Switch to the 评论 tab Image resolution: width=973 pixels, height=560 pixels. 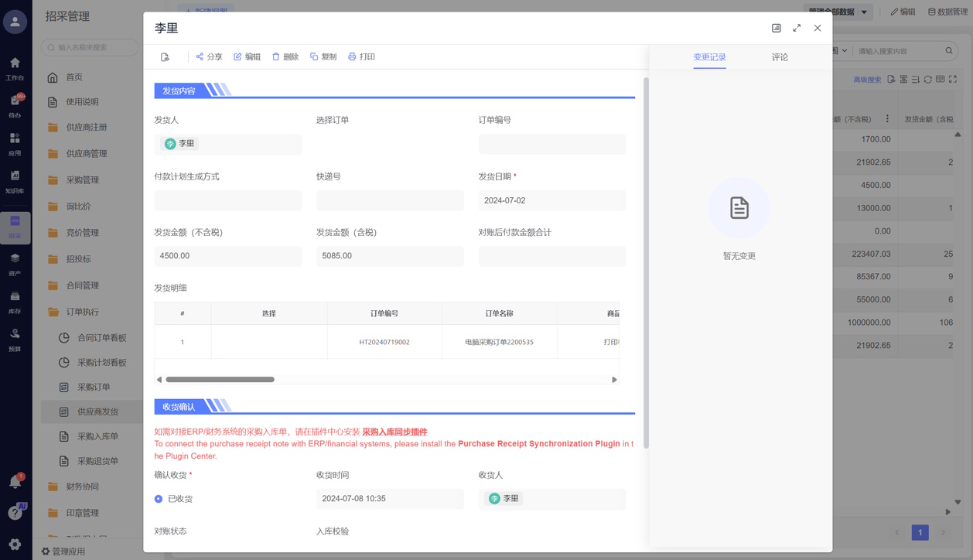pos(780,57)
